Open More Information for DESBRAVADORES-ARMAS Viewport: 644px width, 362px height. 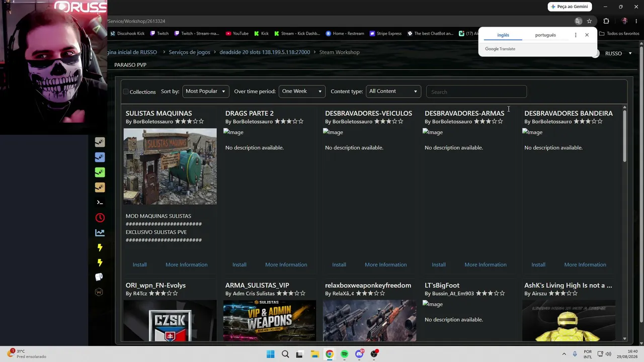485,264
